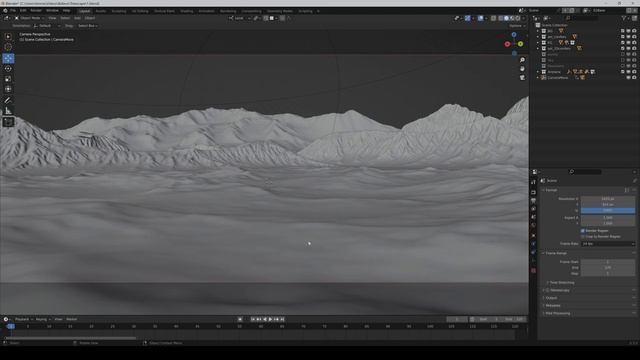Open the View Layer properties tab
This screenshot has width=640, height=360.
point(533,209)
